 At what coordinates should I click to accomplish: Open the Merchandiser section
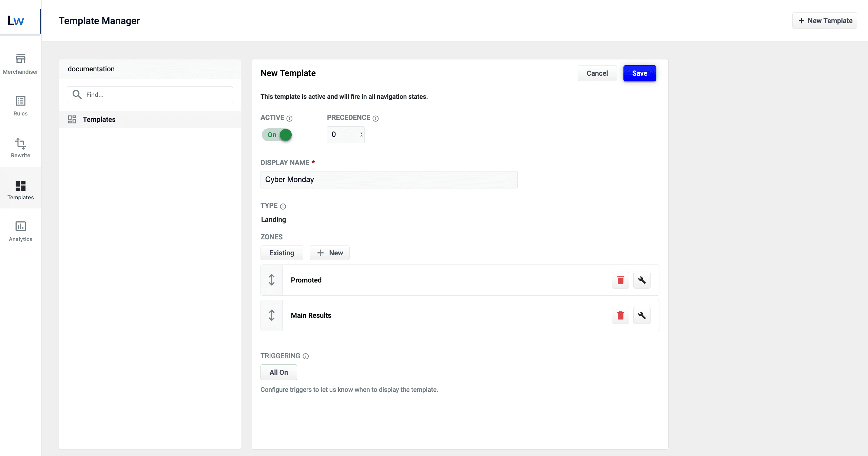click(x=20, y=63)
